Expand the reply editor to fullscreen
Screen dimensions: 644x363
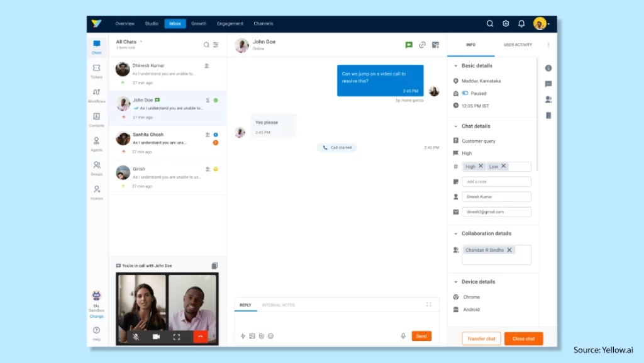tap(429, 304)
